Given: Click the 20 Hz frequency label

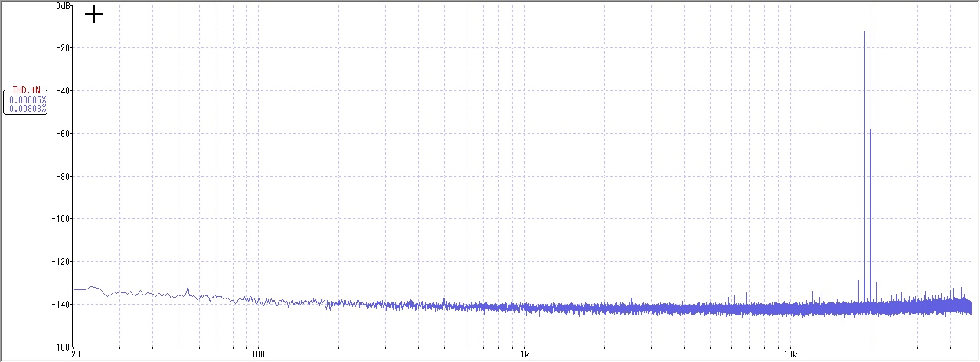Looking at the screenshot, I should pyautogui.click(x=75, y=354).
